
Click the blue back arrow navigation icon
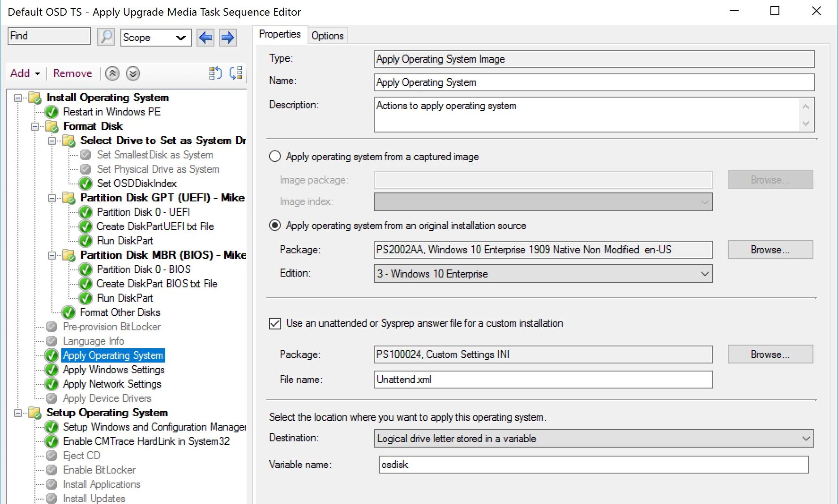tap(205, 38)
